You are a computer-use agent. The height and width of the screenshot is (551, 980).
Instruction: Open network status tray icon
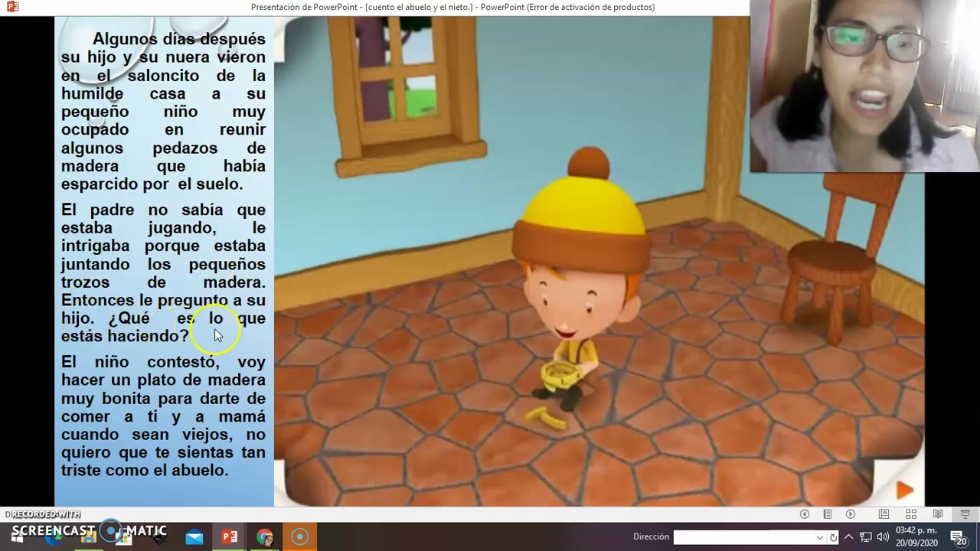tap(865, 537)
